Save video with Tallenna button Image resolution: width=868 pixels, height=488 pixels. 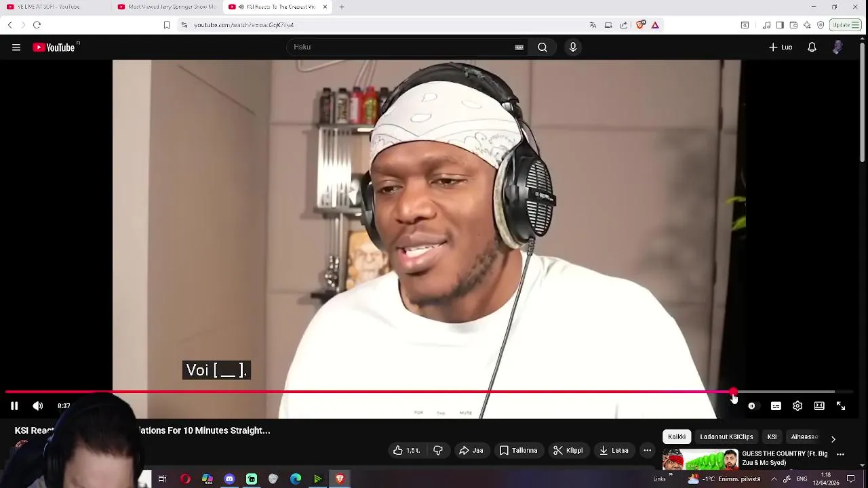pos(519,450)
